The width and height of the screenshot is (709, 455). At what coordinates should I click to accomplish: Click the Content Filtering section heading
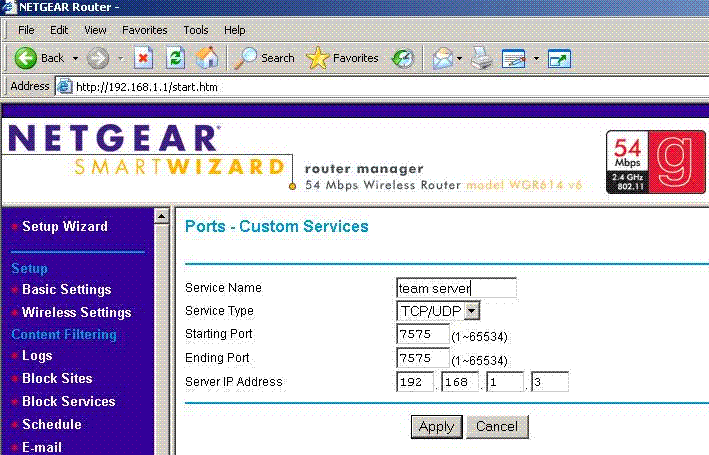64,334
